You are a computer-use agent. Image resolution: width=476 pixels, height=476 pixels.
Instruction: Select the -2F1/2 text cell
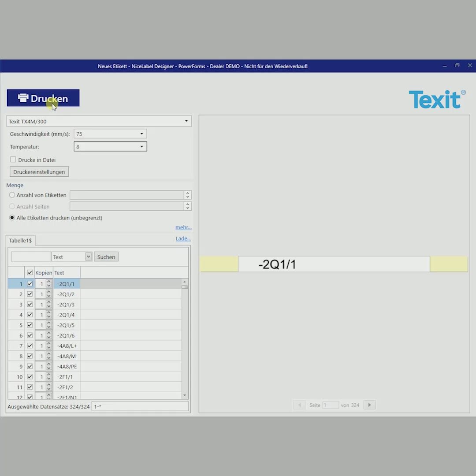67,387
